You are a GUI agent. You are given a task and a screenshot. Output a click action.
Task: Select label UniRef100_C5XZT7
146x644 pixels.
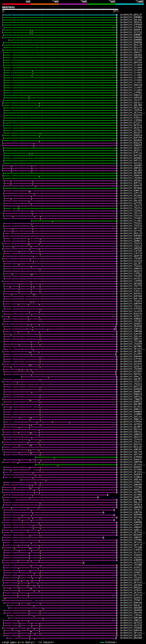(131, 100)
